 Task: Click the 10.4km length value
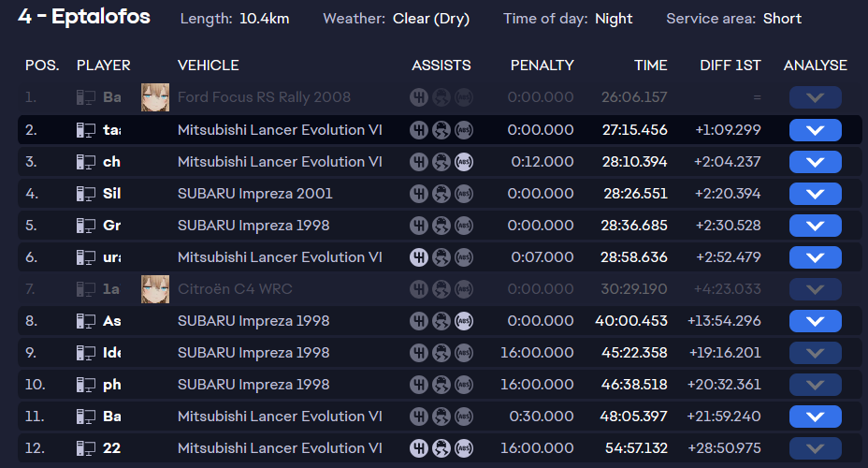coord(264,19)
